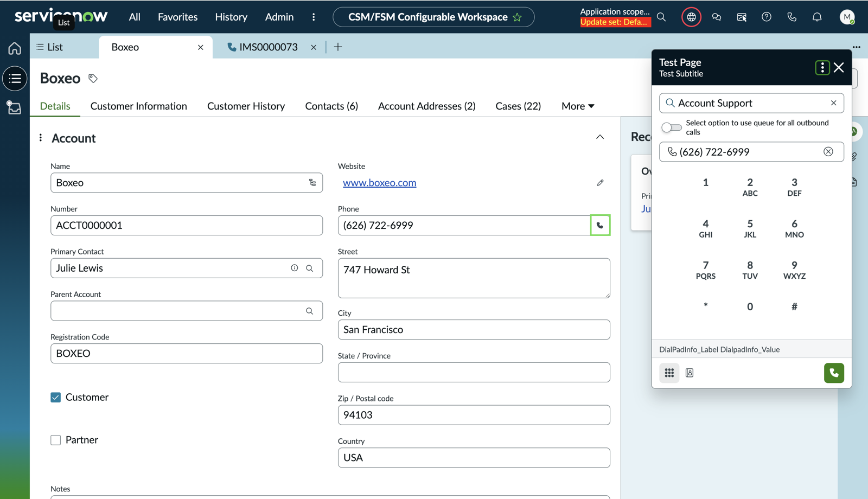This screenshot has height=499, width=868.
Task: Click the City field San Francisco
Action: 474,330
